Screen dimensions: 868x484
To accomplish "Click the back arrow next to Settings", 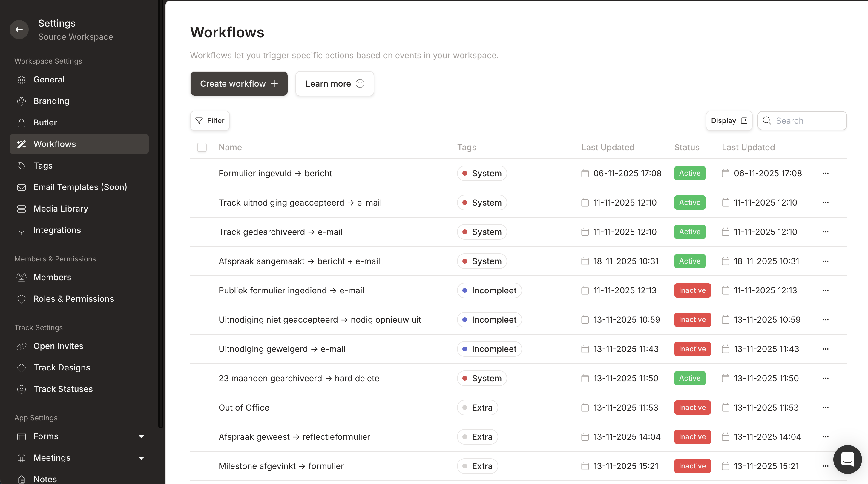I will tap(19, 30).
